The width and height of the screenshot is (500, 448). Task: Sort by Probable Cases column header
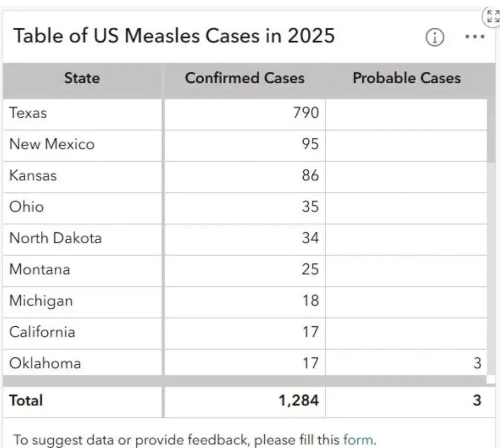406,78
